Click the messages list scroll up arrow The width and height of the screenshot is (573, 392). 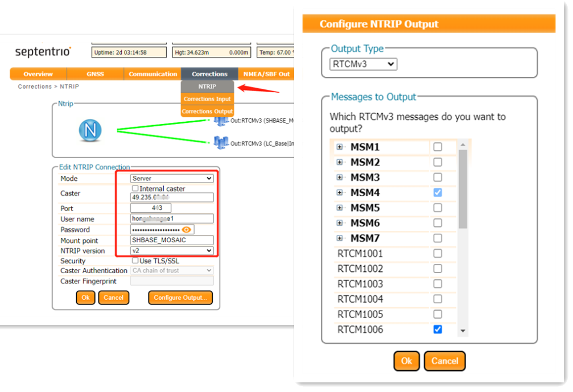tap(463, 145)
